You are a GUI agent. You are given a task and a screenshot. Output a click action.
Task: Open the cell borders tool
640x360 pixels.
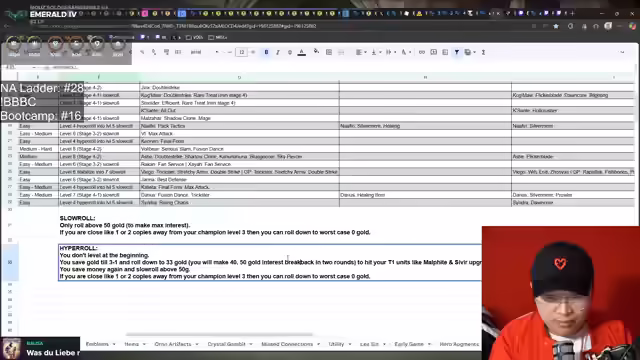pos(329,52)
